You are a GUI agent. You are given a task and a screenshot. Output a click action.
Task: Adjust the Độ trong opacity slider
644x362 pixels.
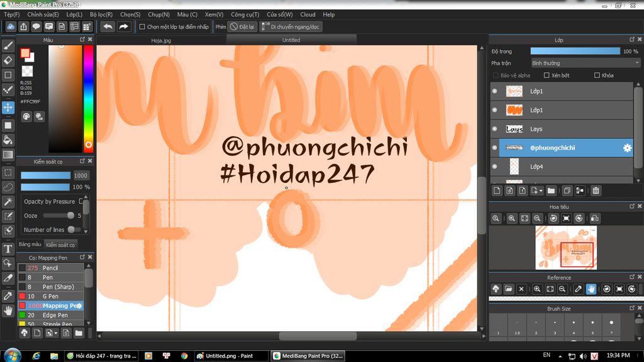pos(575,52)
